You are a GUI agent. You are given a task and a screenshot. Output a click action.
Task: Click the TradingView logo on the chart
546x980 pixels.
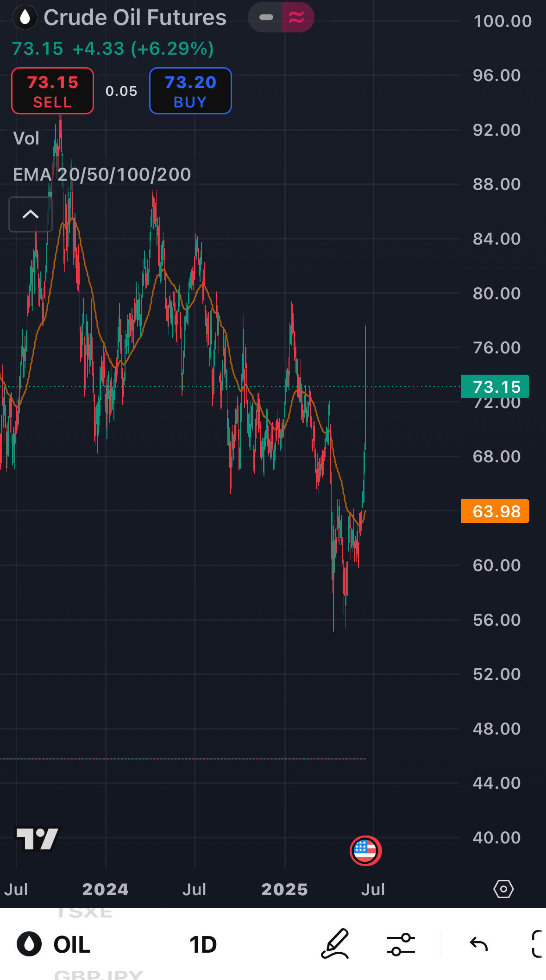38,839
